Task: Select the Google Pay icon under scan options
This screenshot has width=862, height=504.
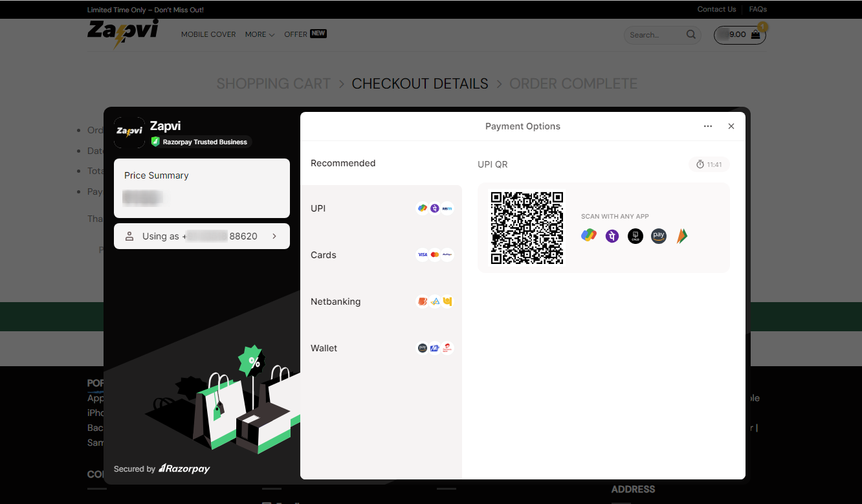Action: [589, 236]
